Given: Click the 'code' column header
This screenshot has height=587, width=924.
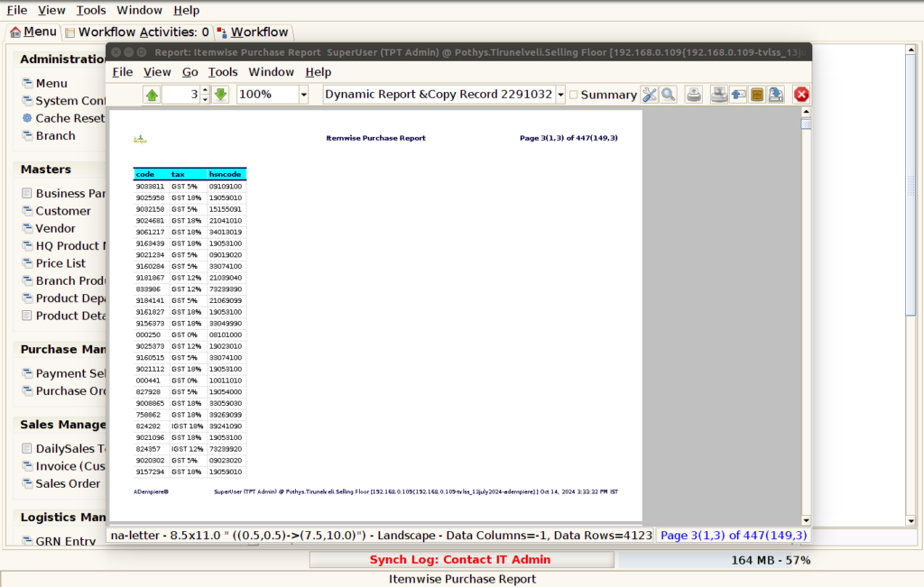Looking at the screenshot, I should click(152, 174).
